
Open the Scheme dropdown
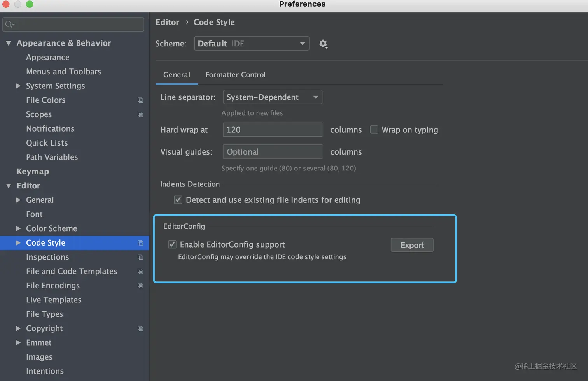pyautogui.click(x=252, y=44)
